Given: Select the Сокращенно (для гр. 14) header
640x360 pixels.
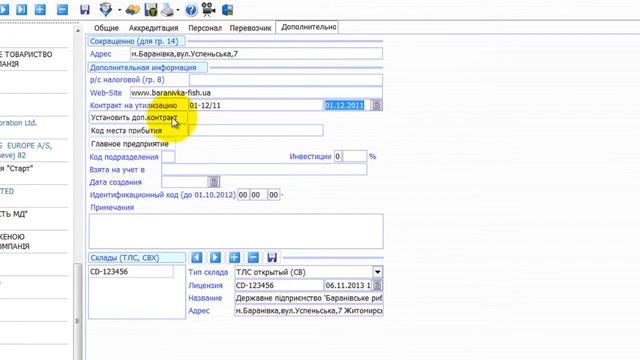Looking at the screenshot, I should pyautogui.click(x=136, y=41).
